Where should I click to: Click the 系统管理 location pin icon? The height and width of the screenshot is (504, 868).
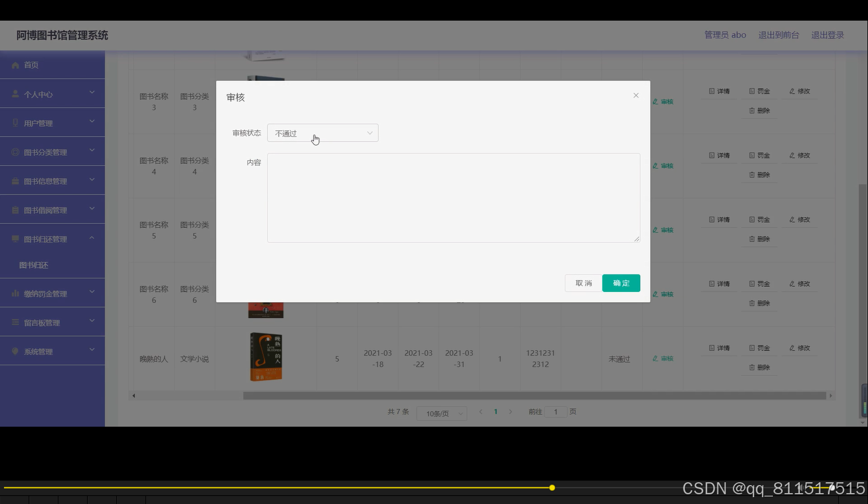[x=15, y=351]
